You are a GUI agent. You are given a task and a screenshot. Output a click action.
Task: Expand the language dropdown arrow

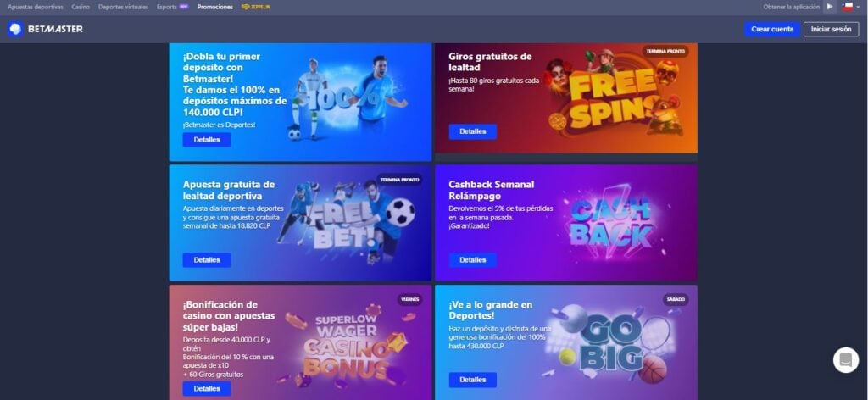tap(858, 7)
